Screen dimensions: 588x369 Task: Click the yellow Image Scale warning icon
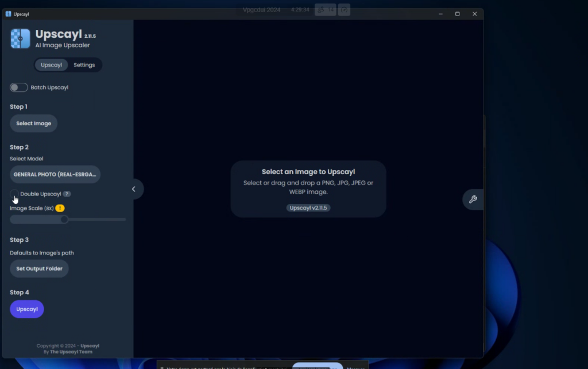60,208
